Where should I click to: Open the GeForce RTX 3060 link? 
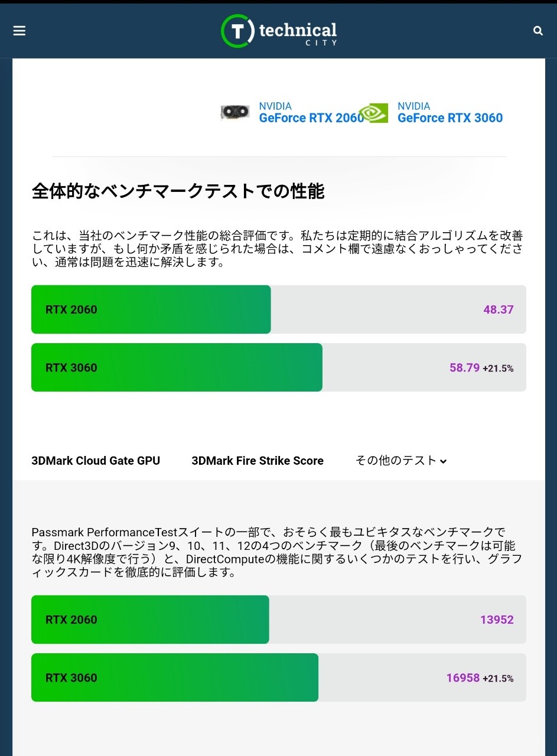[x=449, y=118]
